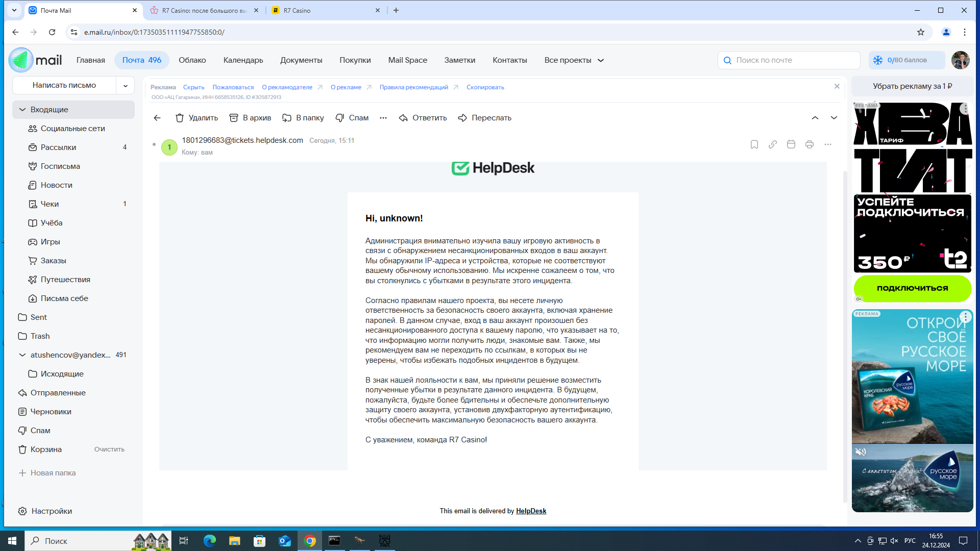Click the Пожаловаться ad link
Image resolution: width=980 pixels, height=551 pixels.
[x=233, y=87]
